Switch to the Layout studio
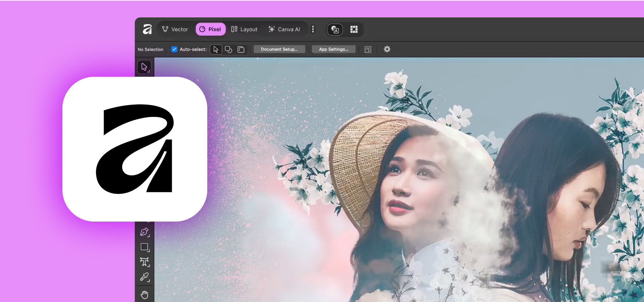The image size is (644, 302). pyautogui.click(x=244, y=29)
